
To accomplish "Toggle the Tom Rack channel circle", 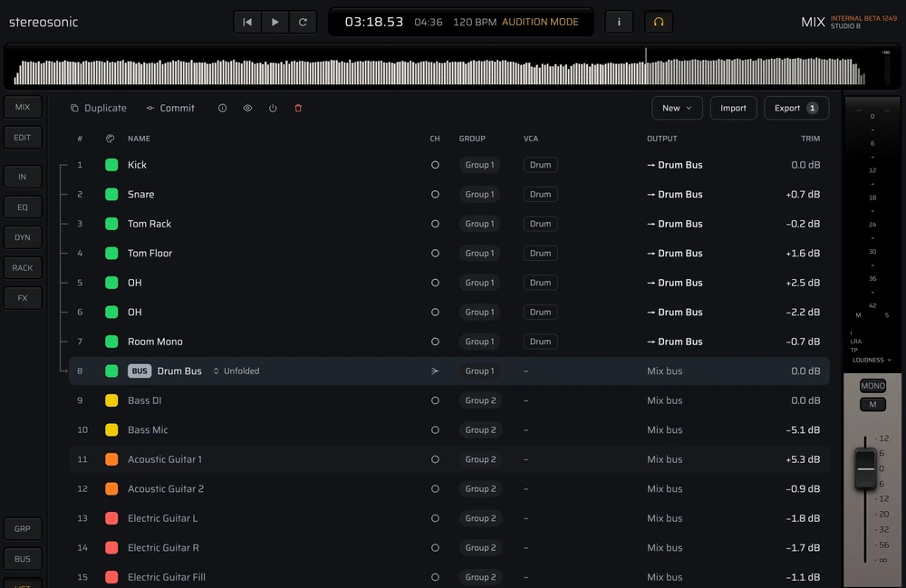I will [x=435, y=224].
